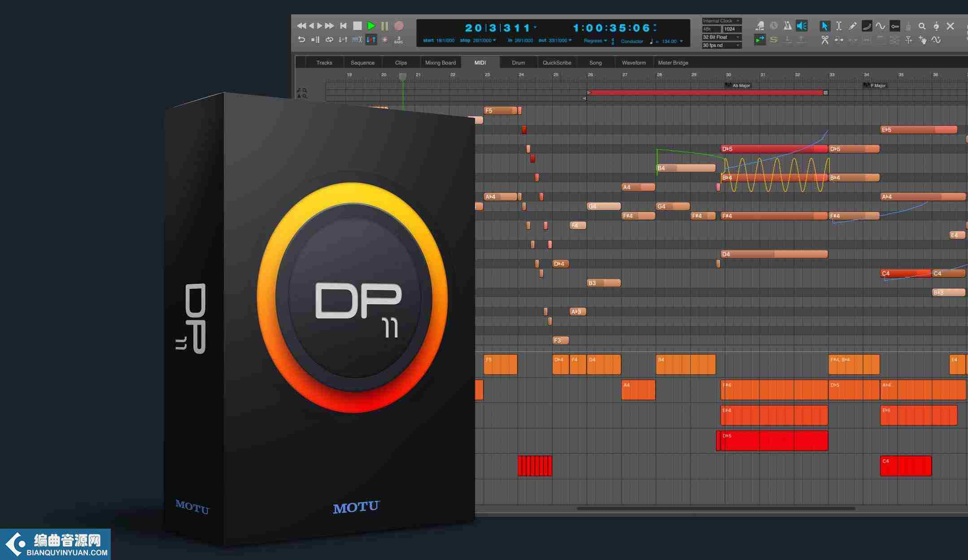Click the horizontal scrollbar at the bottom

715,508
